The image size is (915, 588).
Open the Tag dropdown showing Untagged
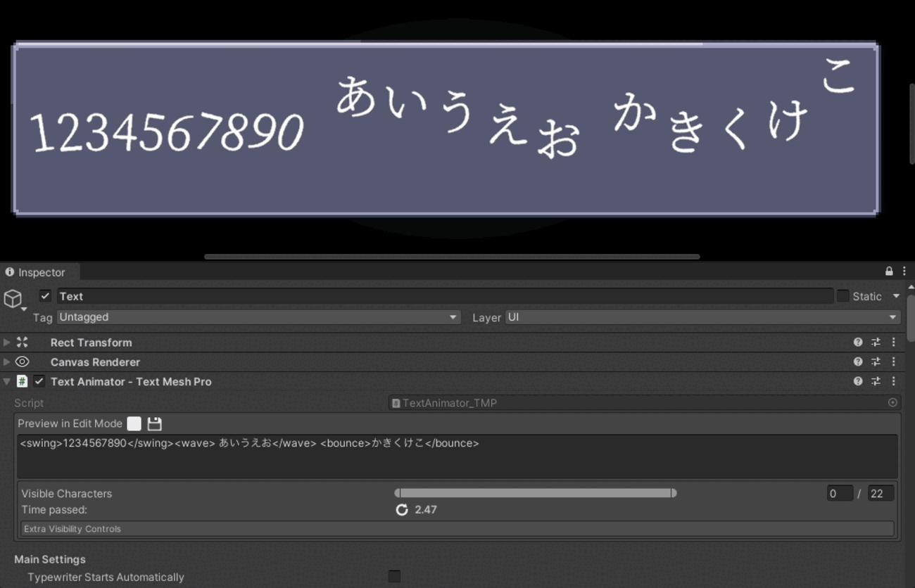[x=258, y=317]
